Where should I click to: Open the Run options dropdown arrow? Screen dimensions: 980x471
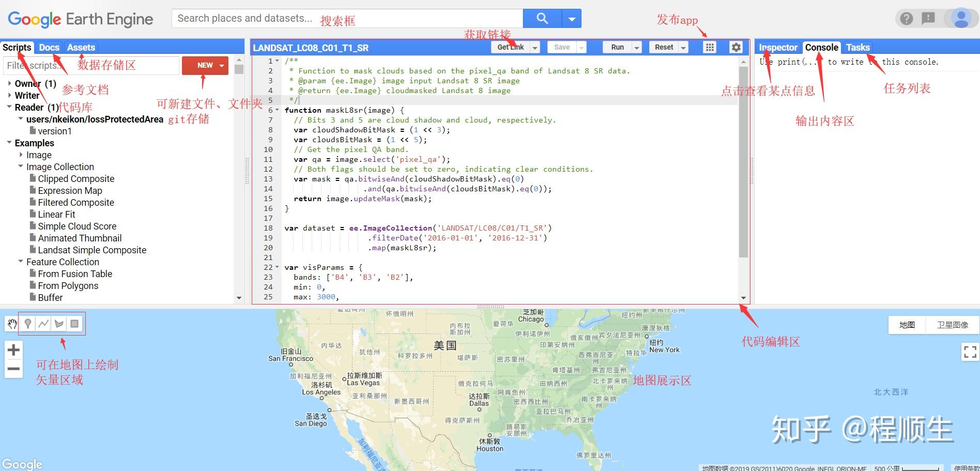(x=636, y=47)
